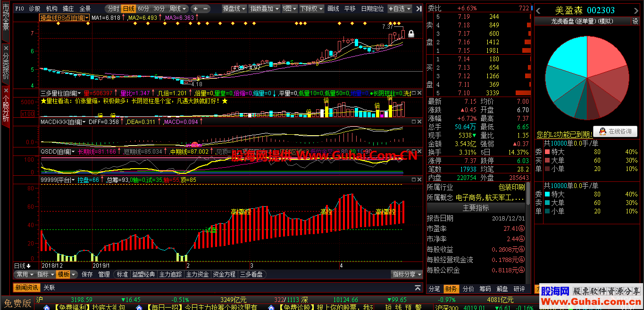
Task: Close the MACDKKK indicator pane
Action: (x=419, y=122)
